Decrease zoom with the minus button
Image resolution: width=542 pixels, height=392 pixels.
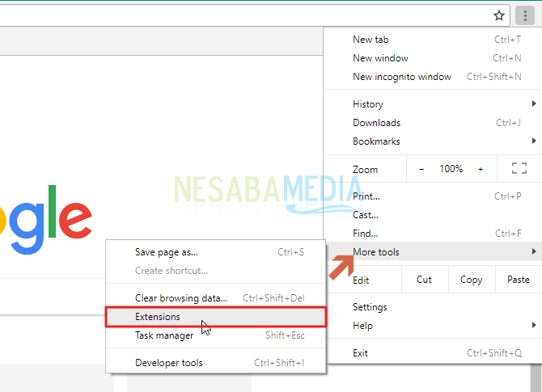(421, 169)
